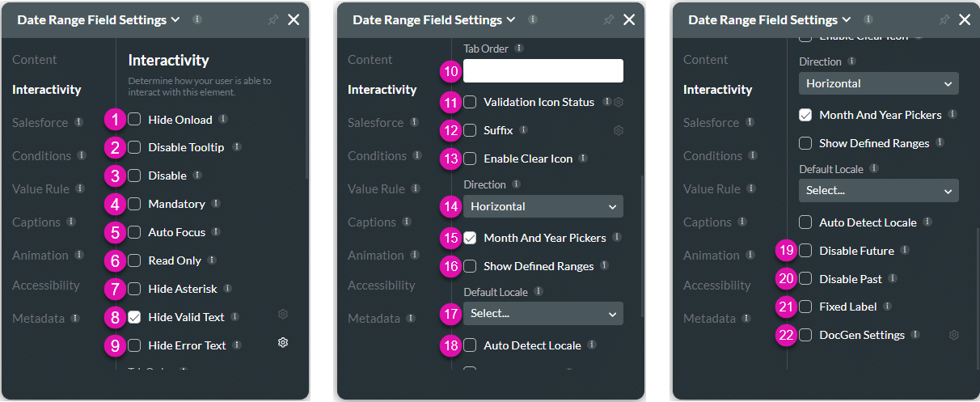Click the gear icon next to DocGen Settings

point(954,335)
